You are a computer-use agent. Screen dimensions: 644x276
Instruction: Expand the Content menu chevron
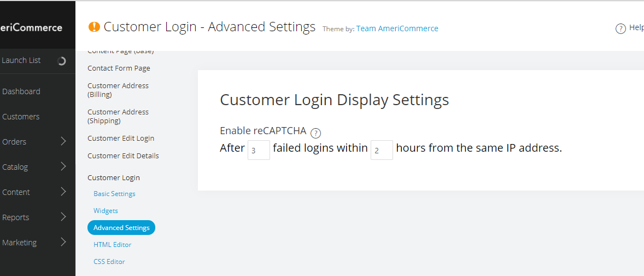(63, 192)
